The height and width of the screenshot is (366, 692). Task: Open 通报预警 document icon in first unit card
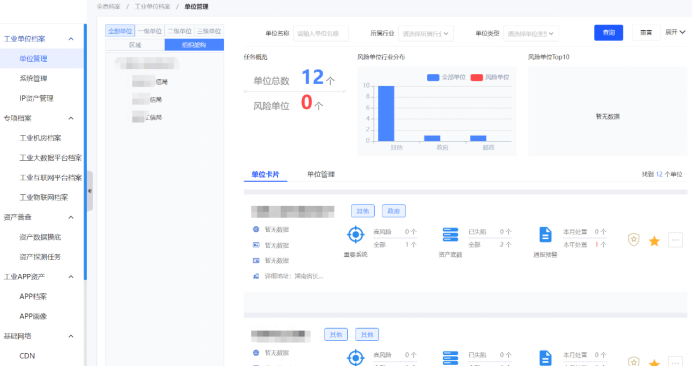click(x=545, y=234)
